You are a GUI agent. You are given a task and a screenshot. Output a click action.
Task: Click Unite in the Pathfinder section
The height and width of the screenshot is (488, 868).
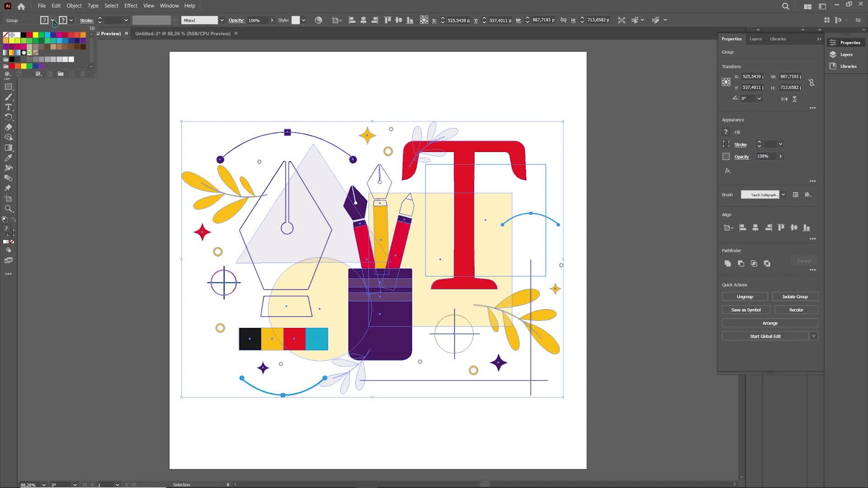(727, 263)
